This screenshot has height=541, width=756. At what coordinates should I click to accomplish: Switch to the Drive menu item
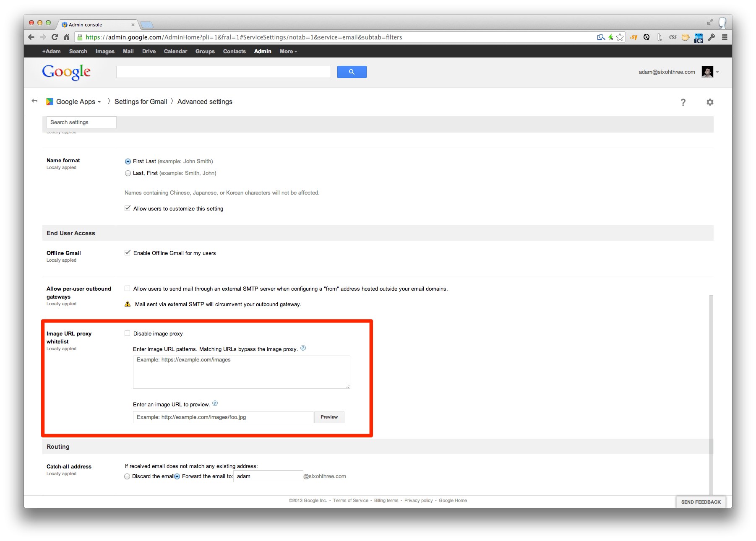coord(149,51)
